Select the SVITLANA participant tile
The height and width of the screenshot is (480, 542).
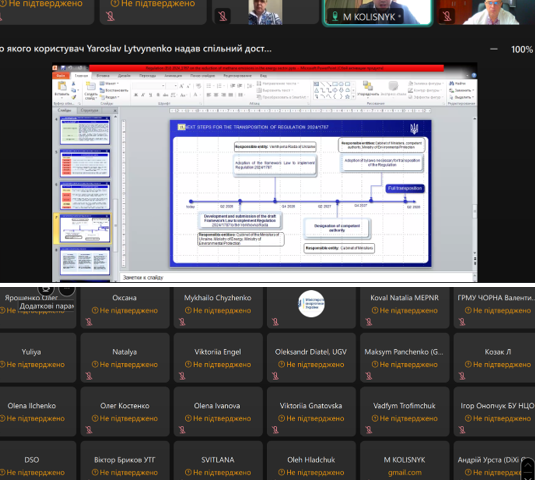tap(218, 460)
